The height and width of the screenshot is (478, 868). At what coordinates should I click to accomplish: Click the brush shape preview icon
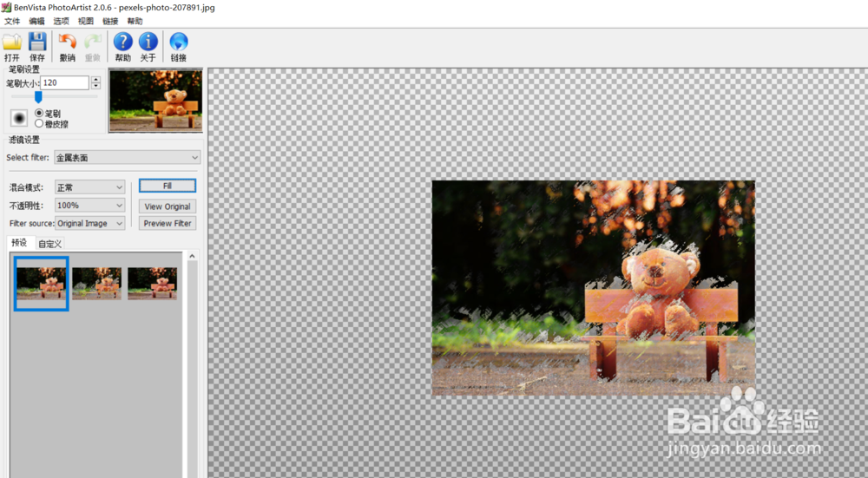click(x=19, y=118)
